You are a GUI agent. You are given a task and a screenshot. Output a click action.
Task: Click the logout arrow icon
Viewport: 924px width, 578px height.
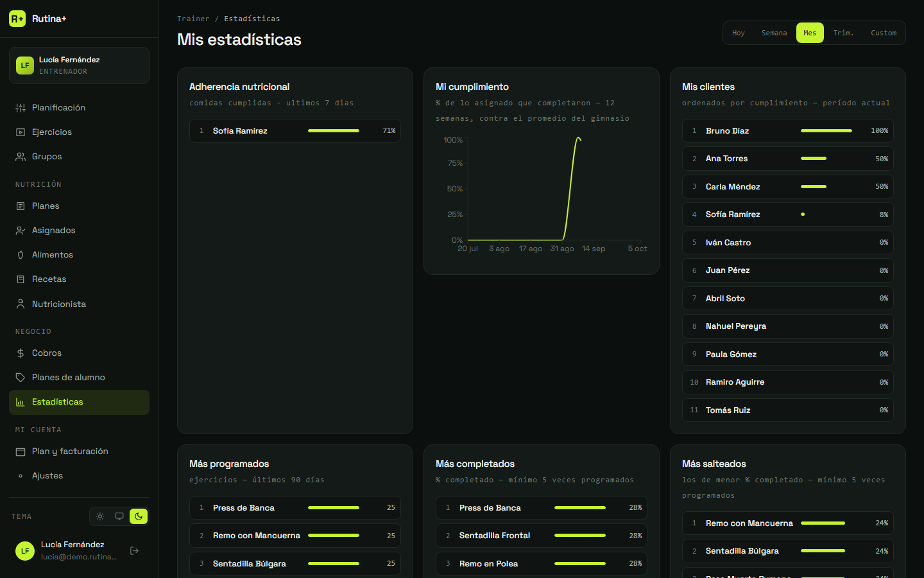coord(135,550)
